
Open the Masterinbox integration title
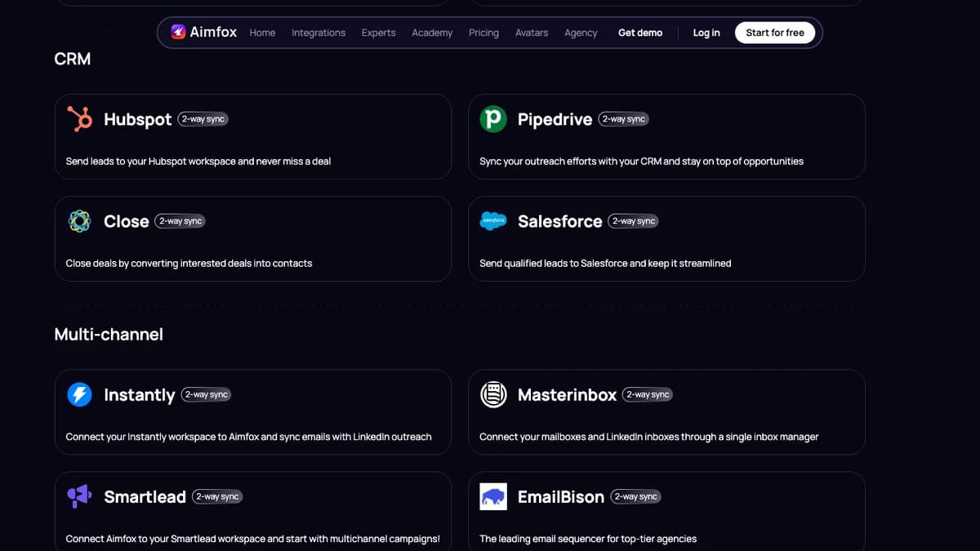pos(568,395)
